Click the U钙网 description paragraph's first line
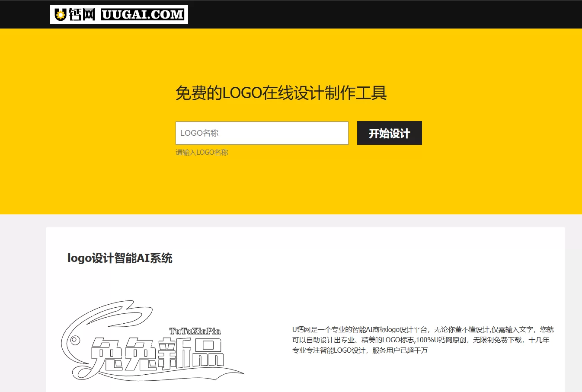Image resolution: width=582 pixels, height=392 pixels. pos(422,329)
